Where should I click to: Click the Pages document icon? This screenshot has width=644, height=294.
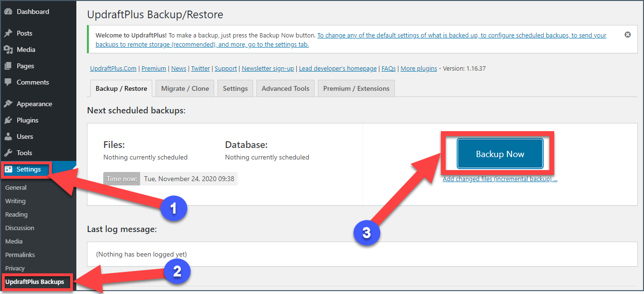click(x=8, y=66)
